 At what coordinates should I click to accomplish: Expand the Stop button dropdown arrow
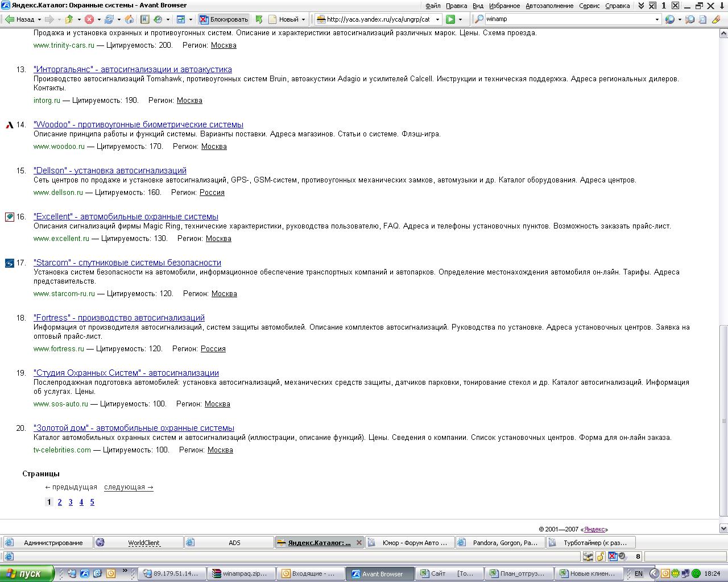(x=99, y=19)
